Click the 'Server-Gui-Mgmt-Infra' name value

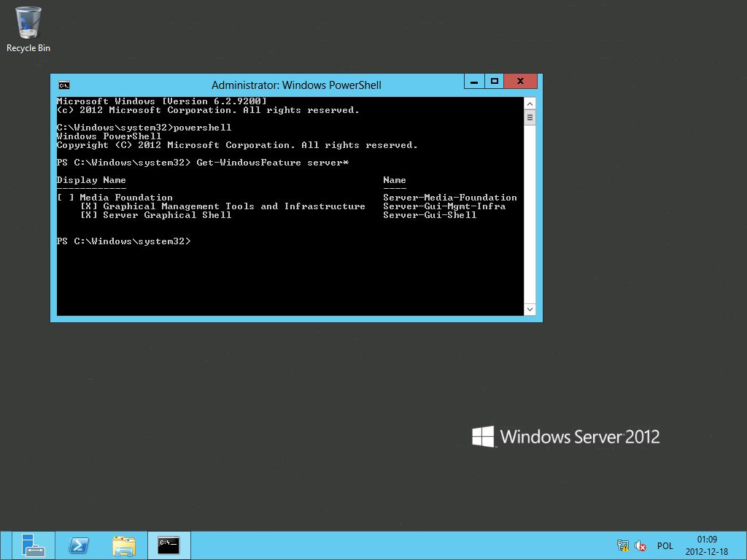(444, 206)
